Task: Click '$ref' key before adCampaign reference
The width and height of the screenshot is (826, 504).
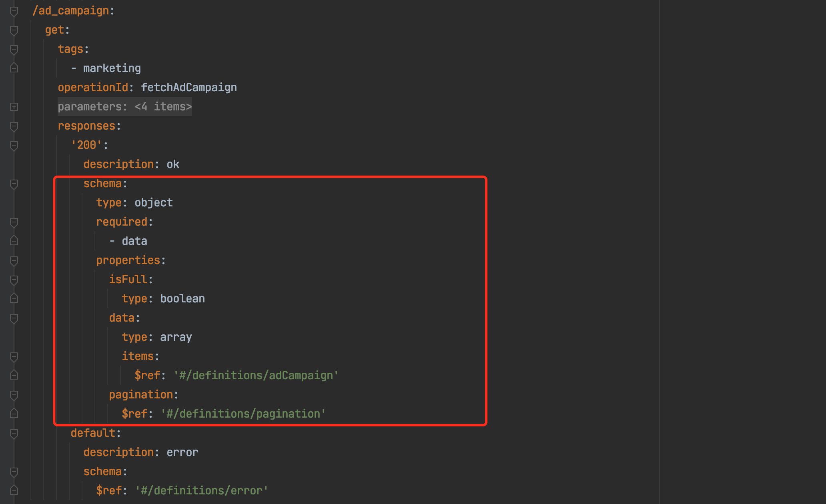Action: [147, 376]
